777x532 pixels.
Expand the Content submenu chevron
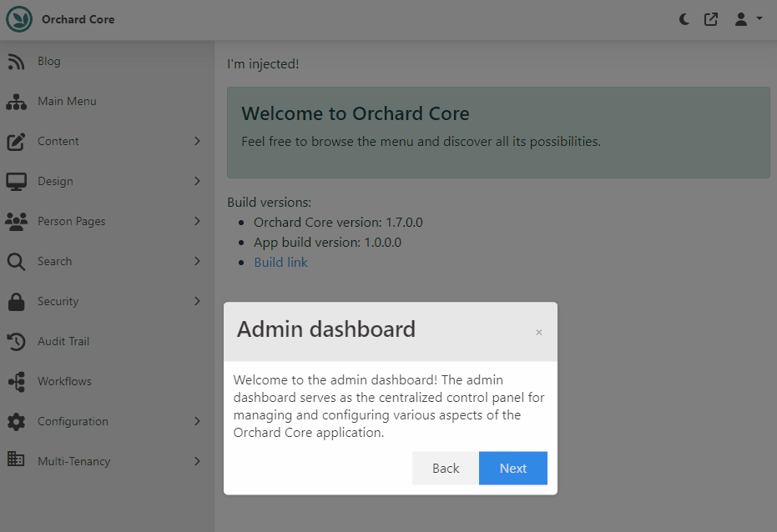(x=197, y=141)
